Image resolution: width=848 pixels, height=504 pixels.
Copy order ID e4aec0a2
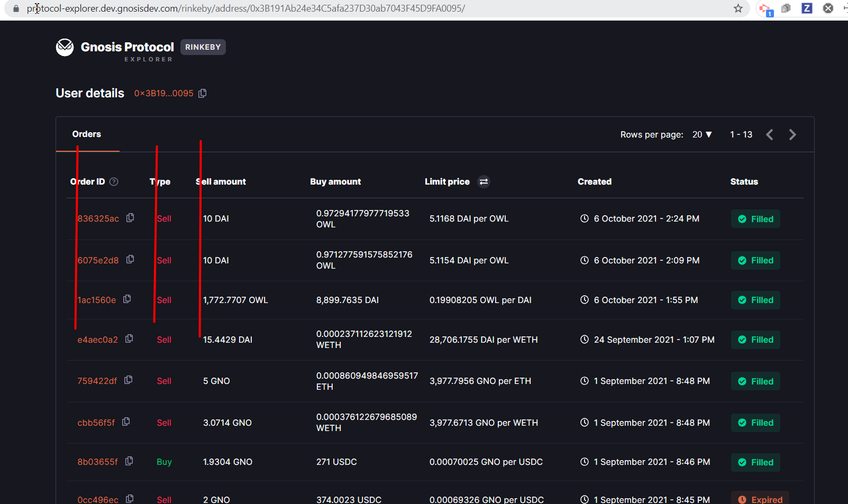point(129,338)
